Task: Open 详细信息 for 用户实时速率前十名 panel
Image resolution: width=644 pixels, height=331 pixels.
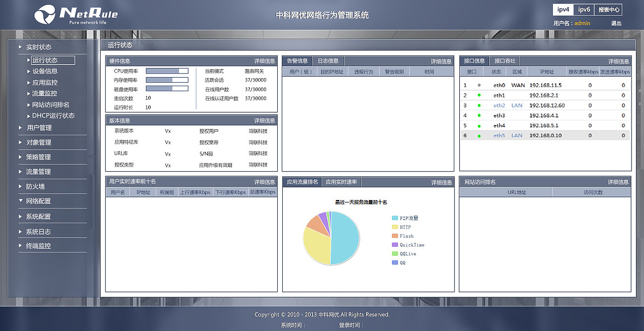Action: pyautogui.click(x=265, y=182)
